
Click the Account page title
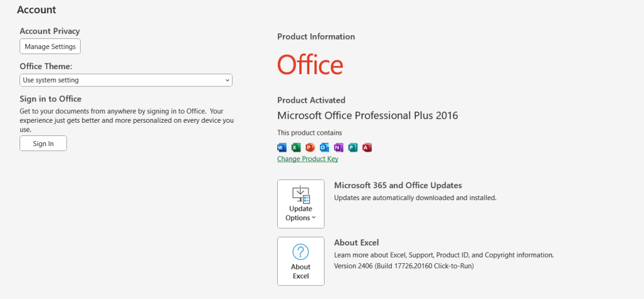pos(37,10)
